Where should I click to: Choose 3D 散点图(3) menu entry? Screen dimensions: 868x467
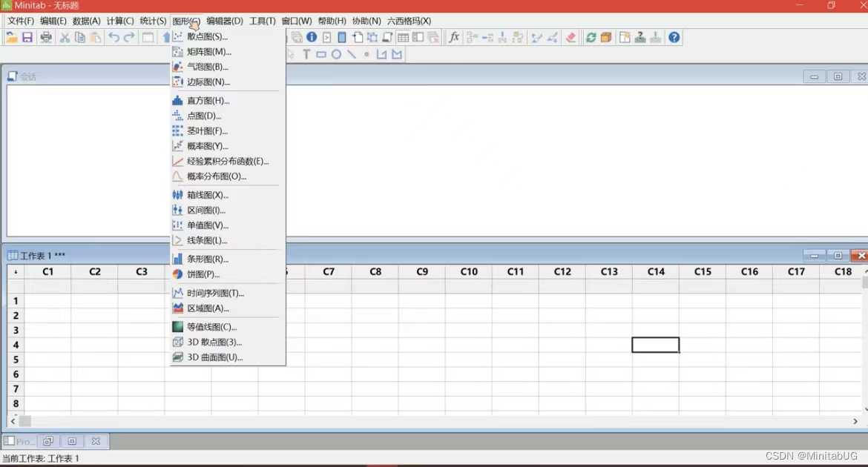click(x=228, y=342)
